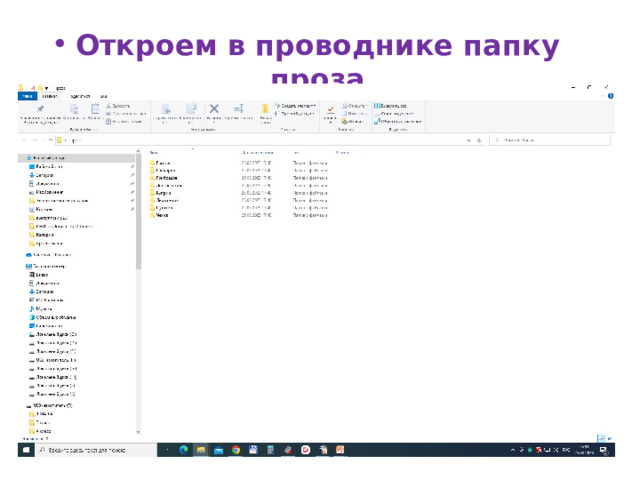Click the Edit command in Open group

[x=353, y=114]
